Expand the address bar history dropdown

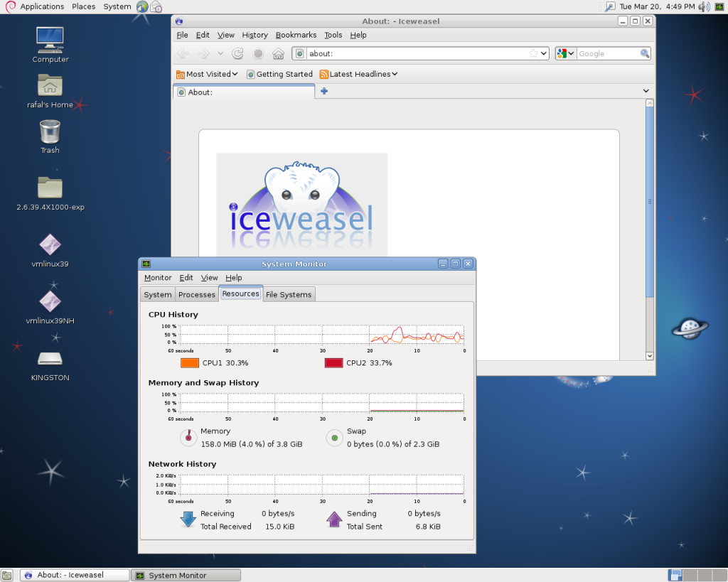(543, 53)
